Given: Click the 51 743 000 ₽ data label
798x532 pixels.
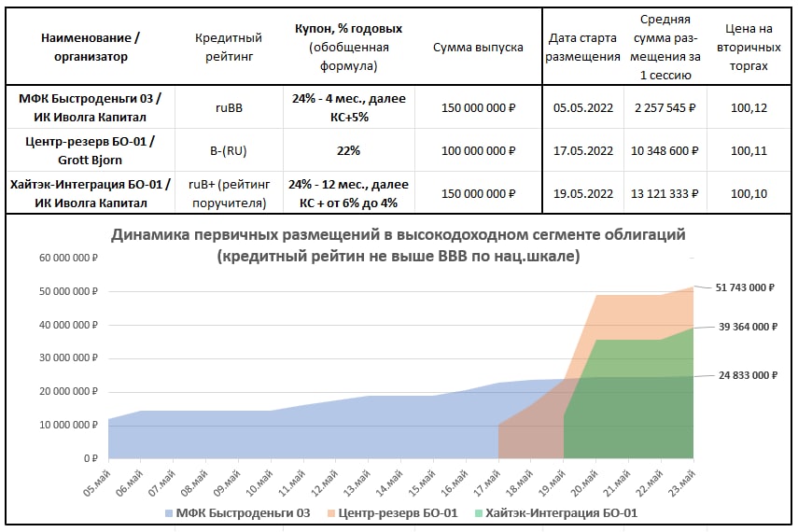Looking at the screenshot, I should pyautogui.click(x=746, y=287).
